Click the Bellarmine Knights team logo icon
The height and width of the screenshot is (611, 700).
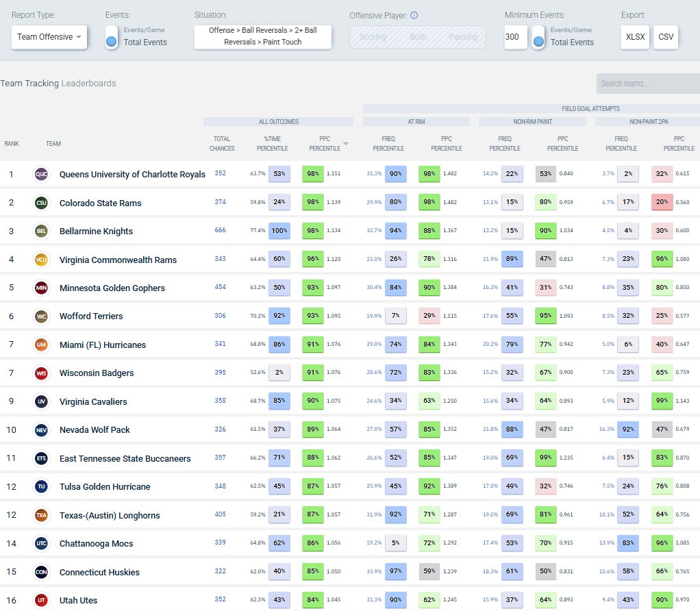[x=42, y=232]
